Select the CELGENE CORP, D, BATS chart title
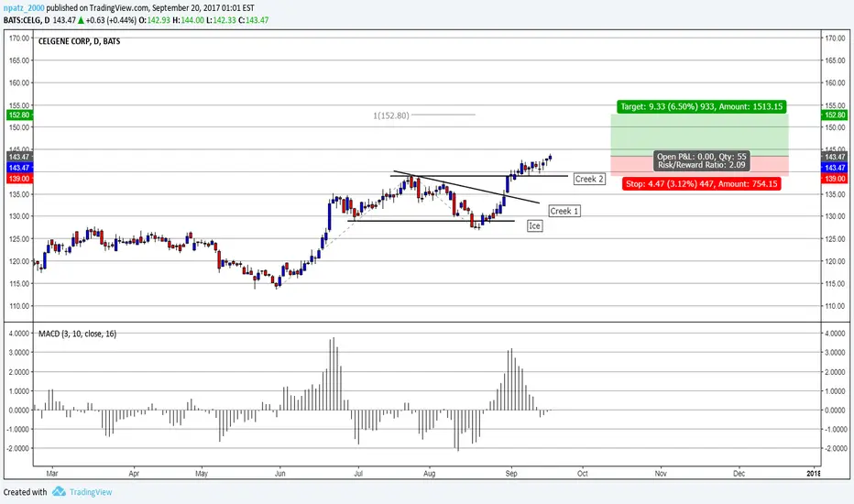854x504 pixels. coord(79,41)
